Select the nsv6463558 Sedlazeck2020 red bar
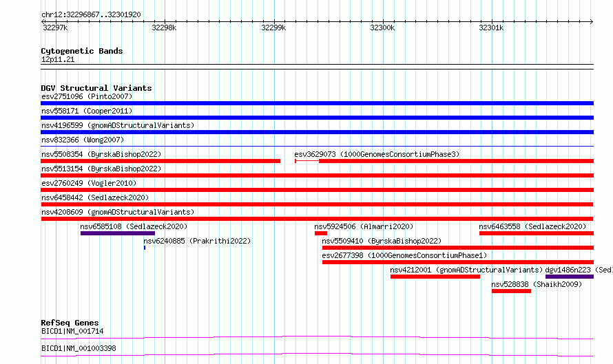The height and width of the screenshot is (364, 613). [x=537, y=233]
